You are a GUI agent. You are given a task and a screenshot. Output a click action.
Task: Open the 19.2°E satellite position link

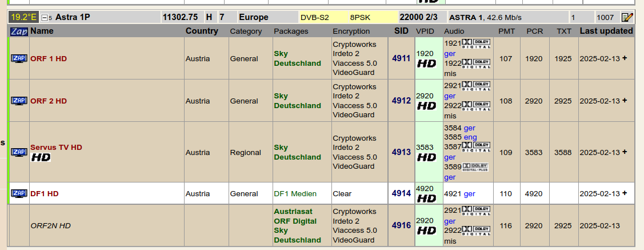(x=23, y=17)
